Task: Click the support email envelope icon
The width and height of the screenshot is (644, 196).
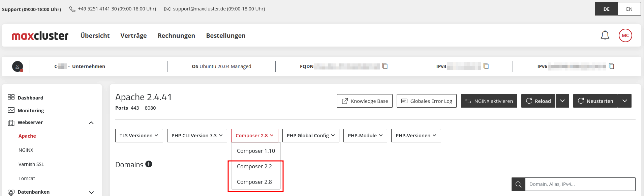Action: (167, 9)
